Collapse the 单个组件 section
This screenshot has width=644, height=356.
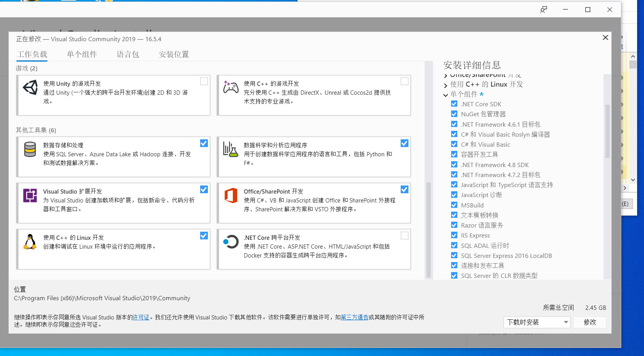pyautogui.click(x=446, y=95)
